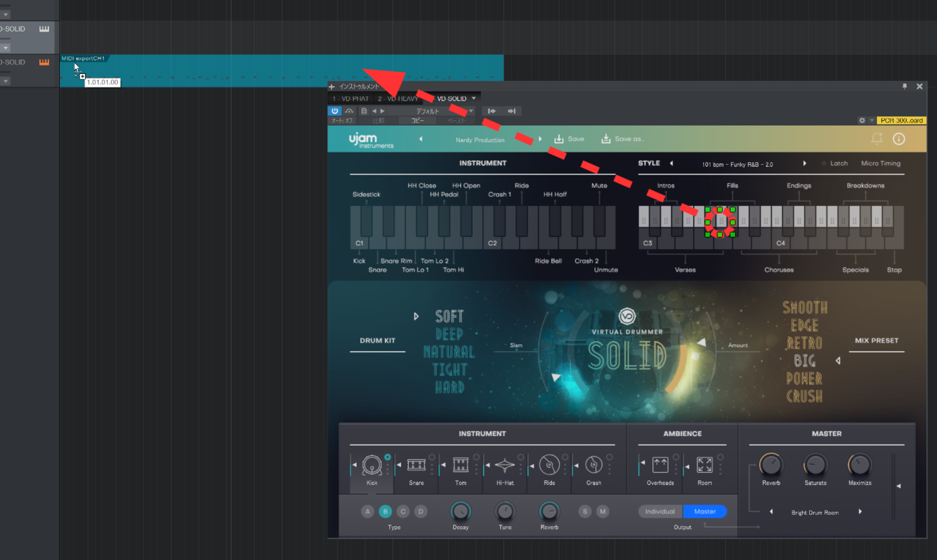The height and width of the screenshot is (560, 937).
Task: Select the Overheads ambience icon
Action: (x=660, y=465)
